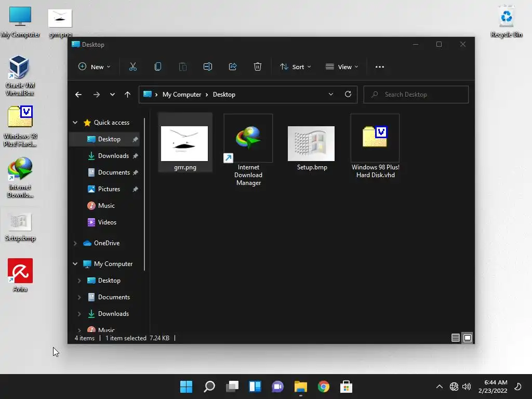
Task: Open the clock and date flyout
Action: point(493,387)
